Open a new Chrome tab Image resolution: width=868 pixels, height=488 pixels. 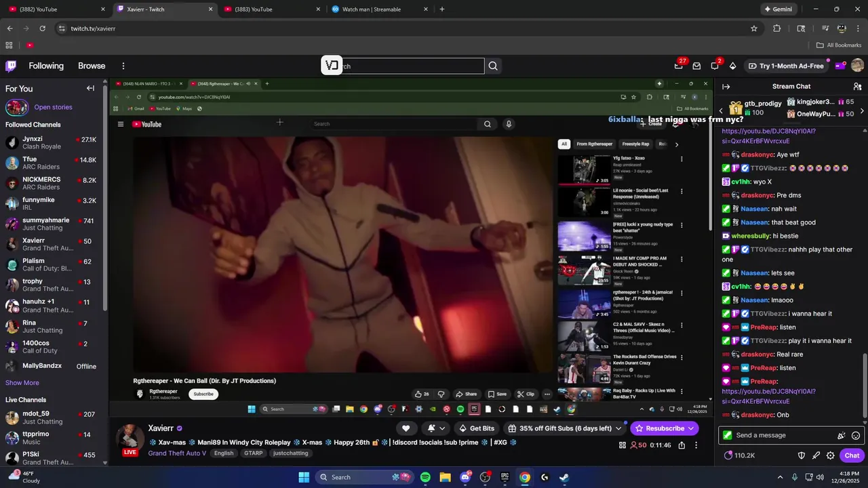[x=442, y=9]
